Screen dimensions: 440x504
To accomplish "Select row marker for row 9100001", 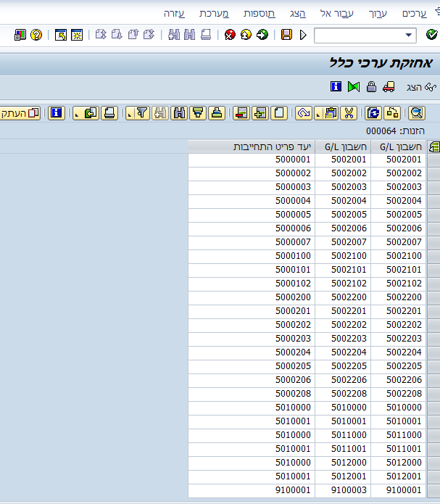I will pos(433,490).
